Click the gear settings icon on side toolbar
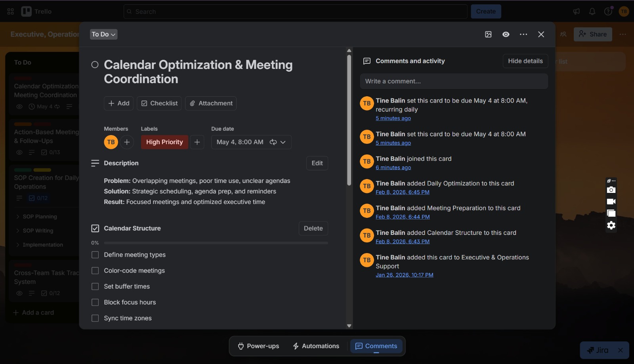 [611, 225]
